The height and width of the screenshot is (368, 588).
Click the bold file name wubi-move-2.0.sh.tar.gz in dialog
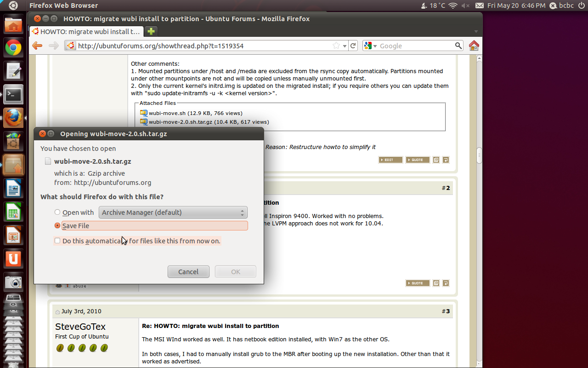point(92,161)
